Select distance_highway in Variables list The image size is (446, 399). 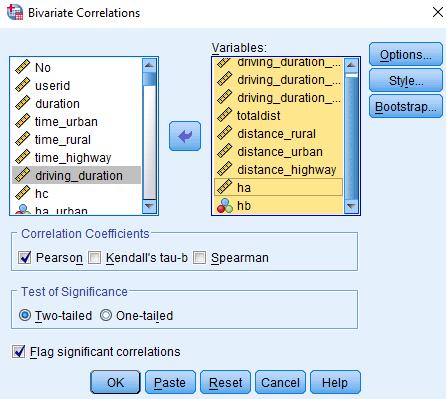pyautogui.click(x=278, y=169)
